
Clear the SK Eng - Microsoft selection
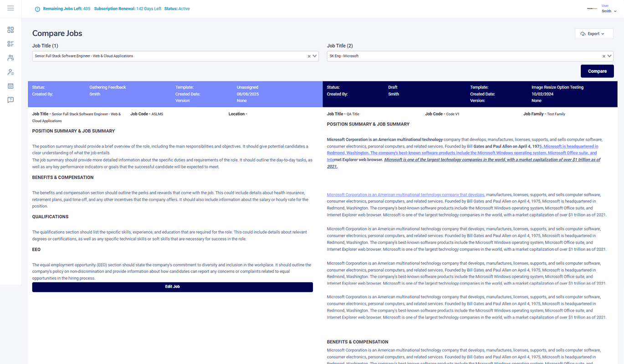click(x=604, y=56)
